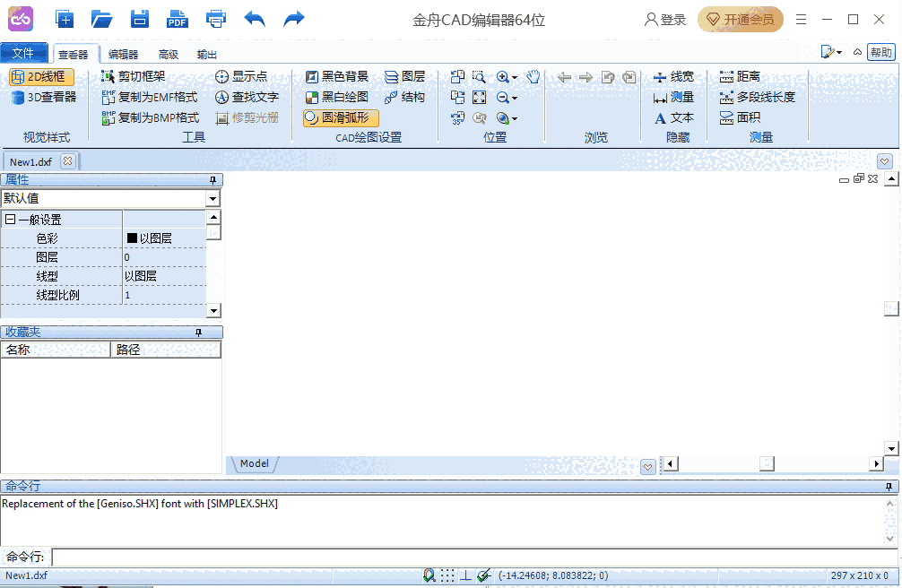Collapse the 一般设置 property group
The width and height of the screenshot is (902, 588).
10,220
